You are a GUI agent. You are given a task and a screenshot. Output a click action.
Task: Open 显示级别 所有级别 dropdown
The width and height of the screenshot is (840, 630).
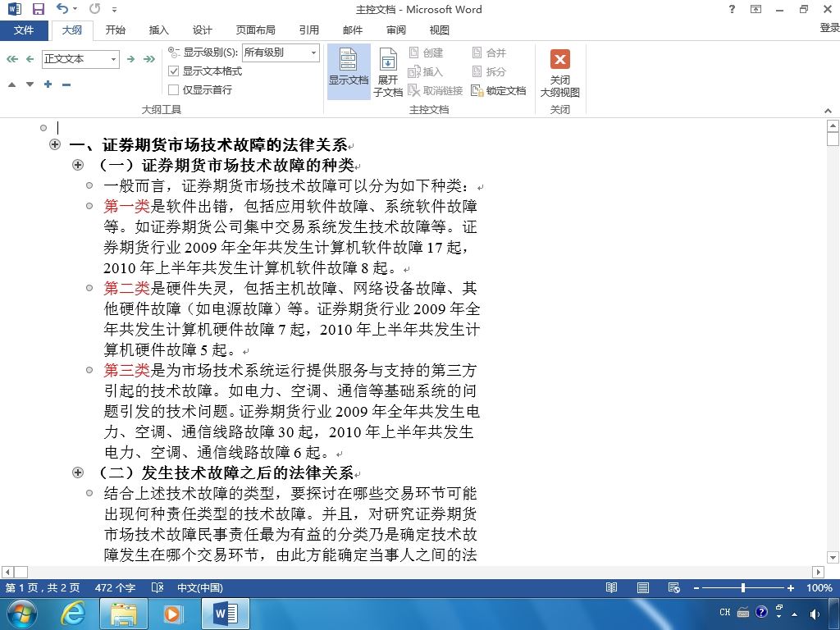click(x=314, y=52)
